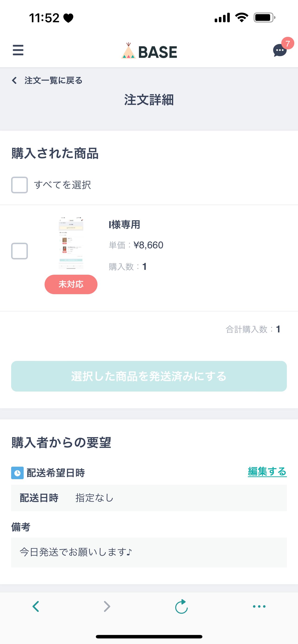Reload the page with refresh icon
The width and height of the screenshot is (298, 644).
181,606
